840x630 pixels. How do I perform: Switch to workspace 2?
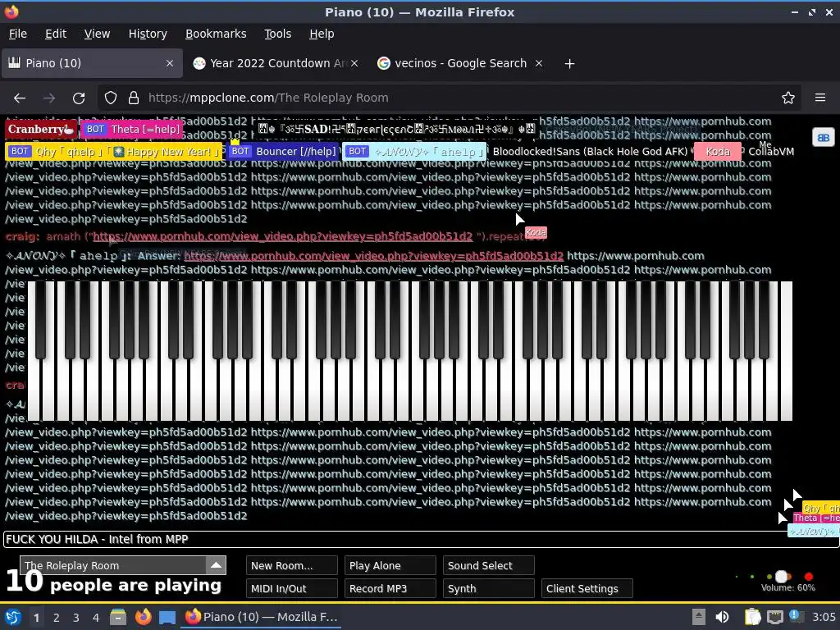click(57, 618)
